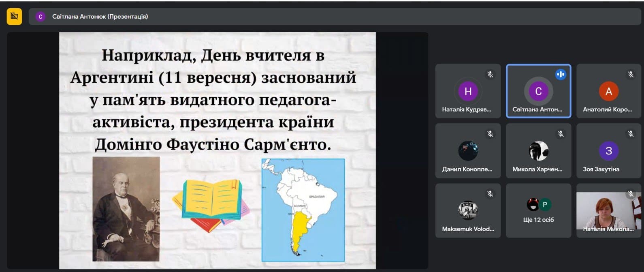Click the muted mic icon on Наталія Микола video tile

[x=631, y=194]
